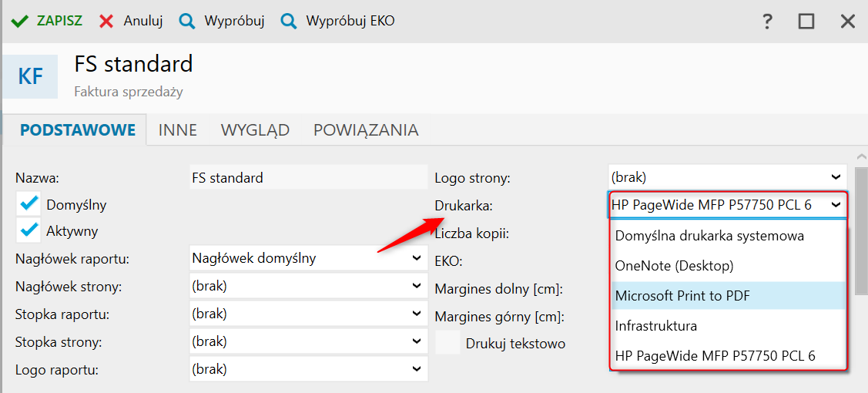Click the red Anuluj X icon
Image resolution: width=868 pixels, height=393 pixels.
click(106, 21)
